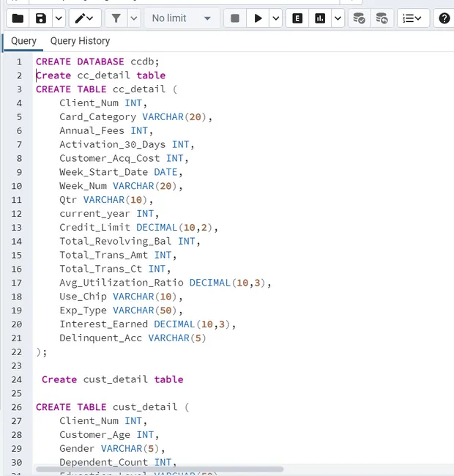The image size is (454, 476).
Task: Click line number 23 in gutter
Action: (16, 366)
